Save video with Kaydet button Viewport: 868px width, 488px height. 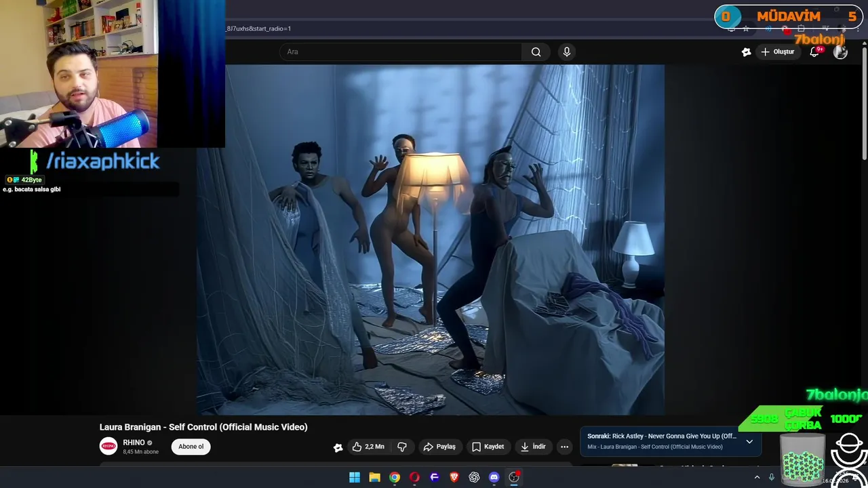pos(488,447)
